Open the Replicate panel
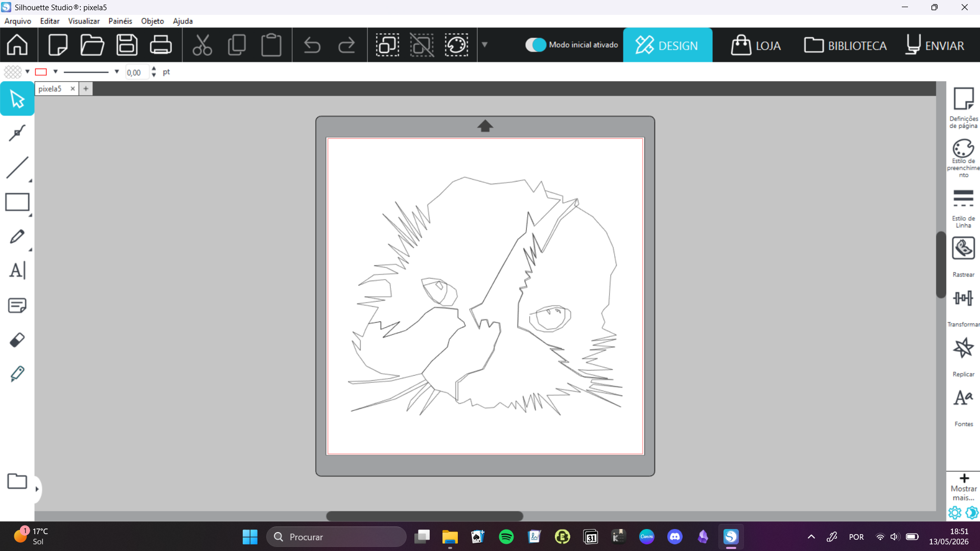This screenshot has height=551, width=980. [x=964, y=357]
